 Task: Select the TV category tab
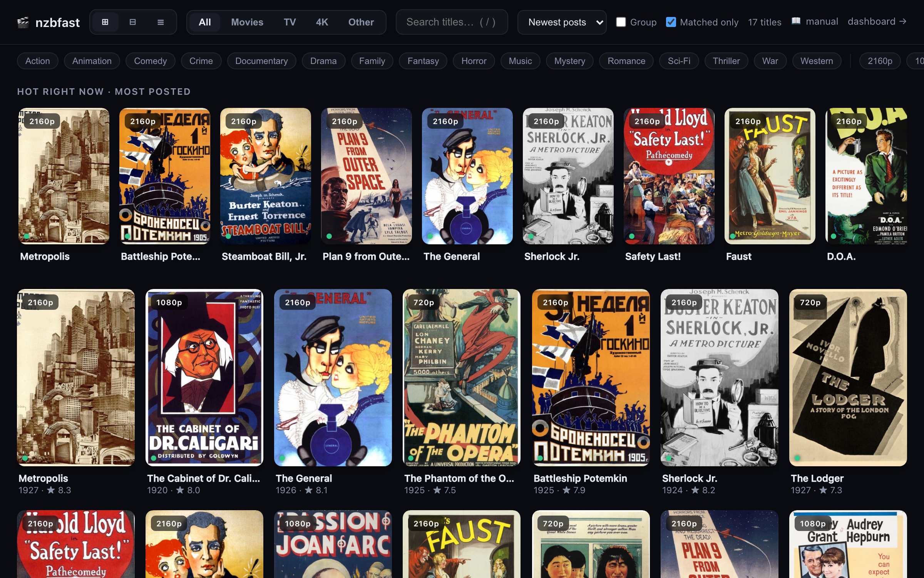click(x=290, y=22)
